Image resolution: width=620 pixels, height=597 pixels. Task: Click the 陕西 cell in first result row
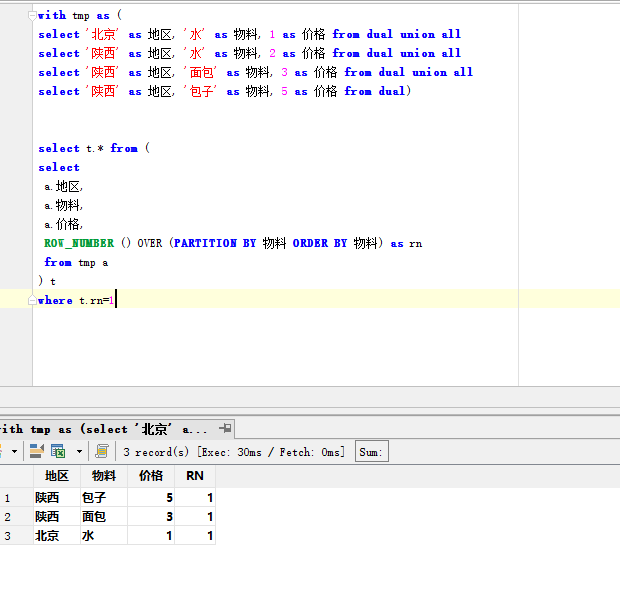(57, 497)
